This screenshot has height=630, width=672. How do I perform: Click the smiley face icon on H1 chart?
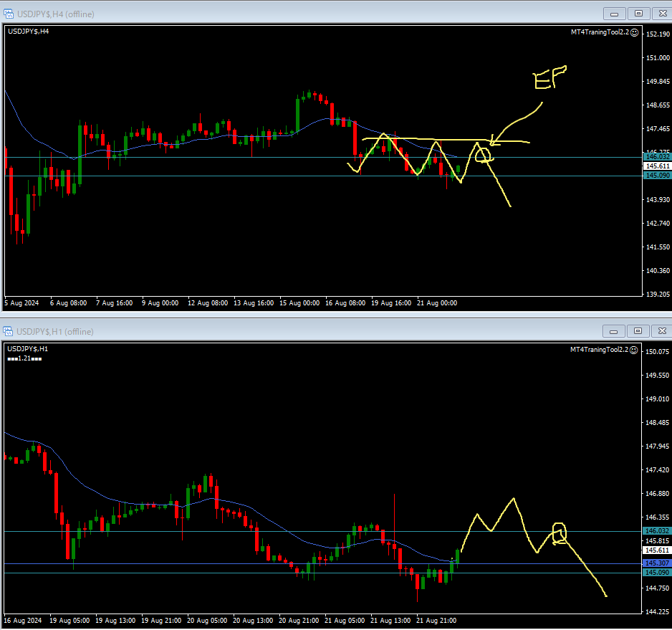tap(635, 349)
